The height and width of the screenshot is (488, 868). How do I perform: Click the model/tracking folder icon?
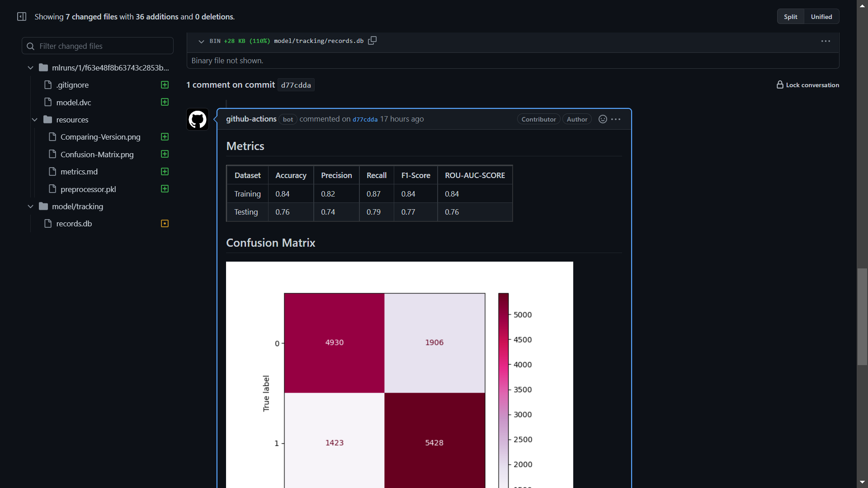pyautogui.click(x=43, y=206)
